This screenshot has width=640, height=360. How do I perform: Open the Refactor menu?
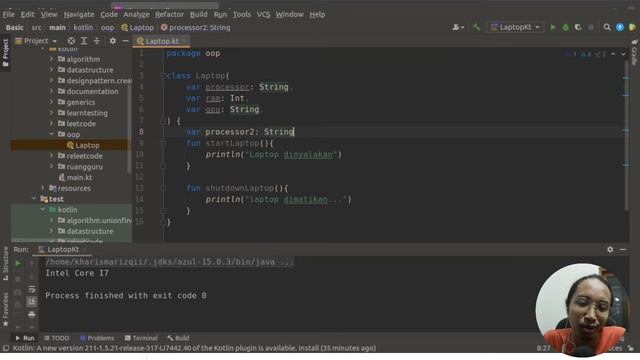point(169,14)
